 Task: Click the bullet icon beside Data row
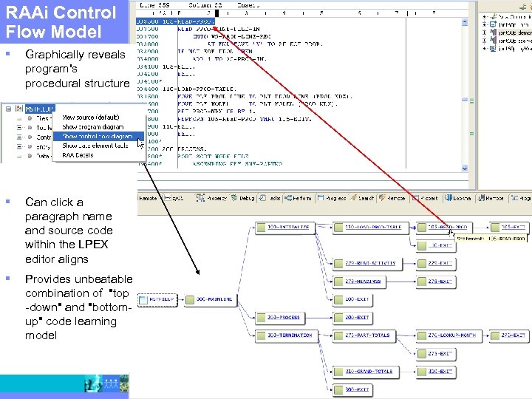point(30,156)
